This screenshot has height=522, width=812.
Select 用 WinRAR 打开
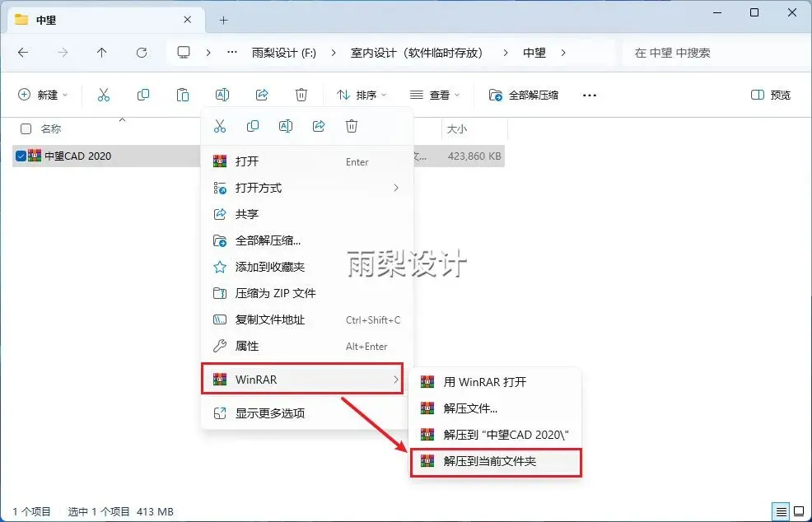[x=496, y=382]
